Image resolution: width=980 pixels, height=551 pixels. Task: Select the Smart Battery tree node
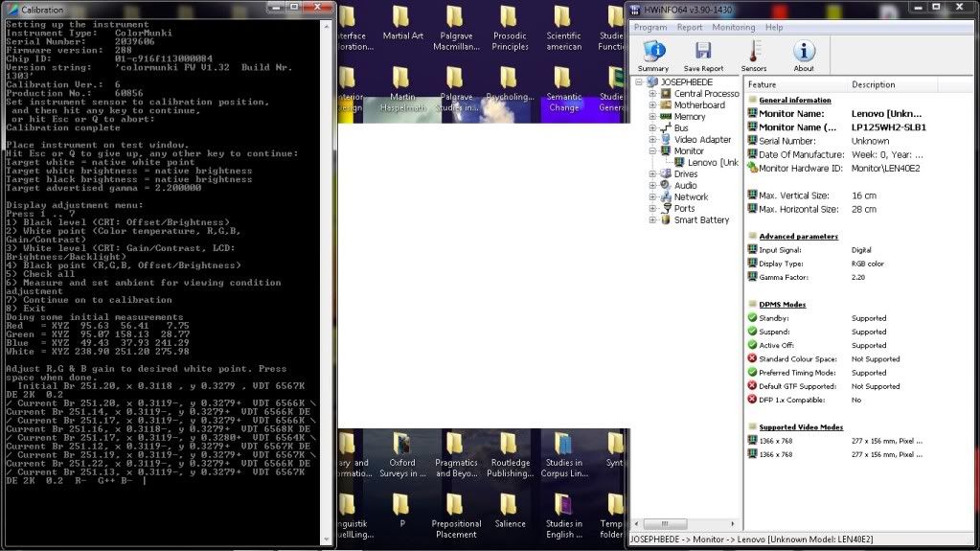point(701,219)
